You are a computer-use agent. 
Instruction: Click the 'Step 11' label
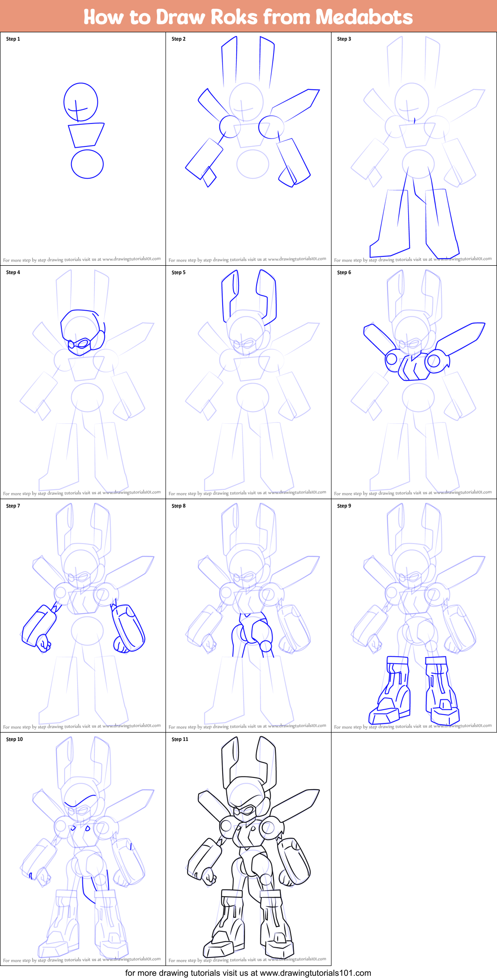pyautogui.click(x=180, y=739)
